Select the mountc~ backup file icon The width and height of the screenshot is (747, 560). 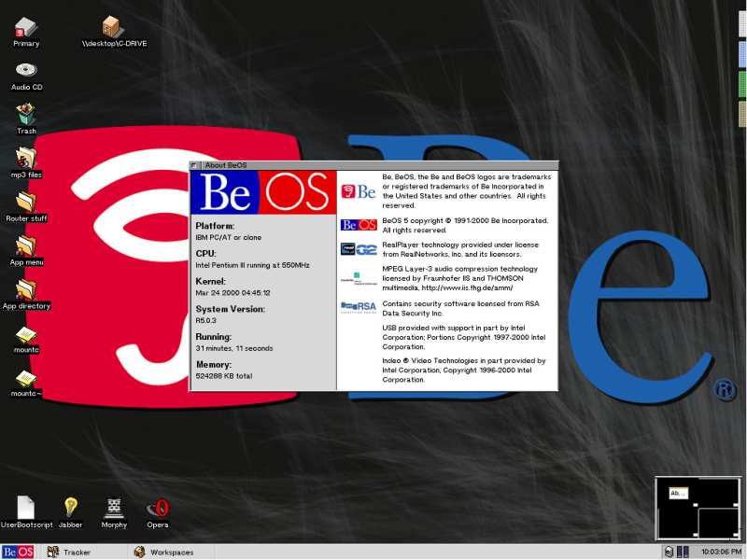tap(26, 379)
